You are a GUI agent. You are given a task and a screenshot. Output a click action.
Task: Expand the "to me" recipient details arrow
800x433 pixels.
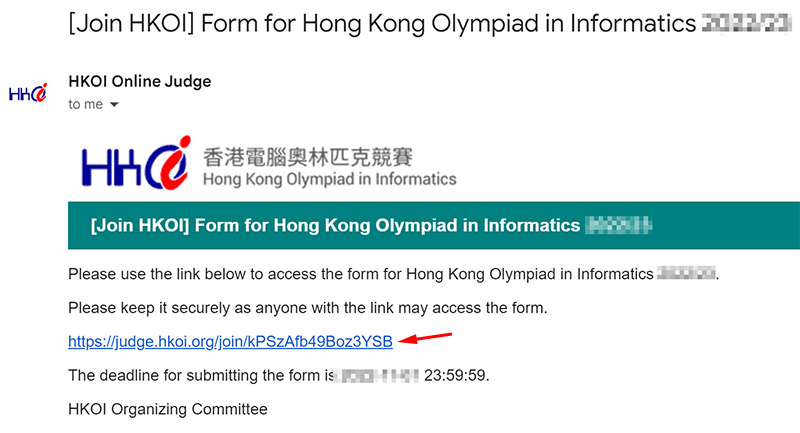coord(114,105)
